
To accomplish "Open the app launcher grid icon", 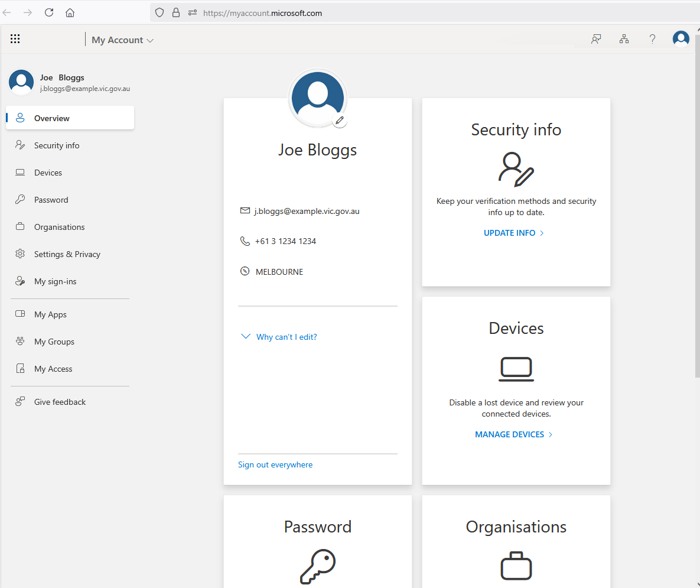I will (15, 39).
